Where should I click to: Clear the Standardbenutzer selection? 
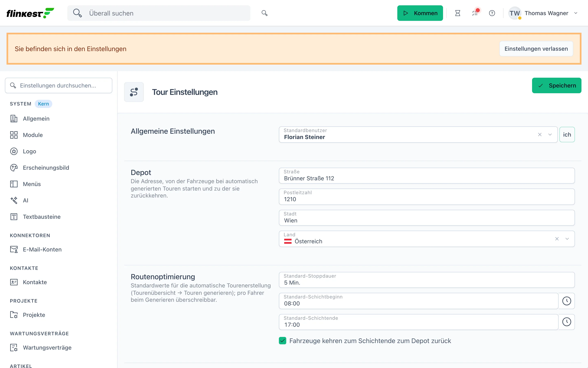540,135
